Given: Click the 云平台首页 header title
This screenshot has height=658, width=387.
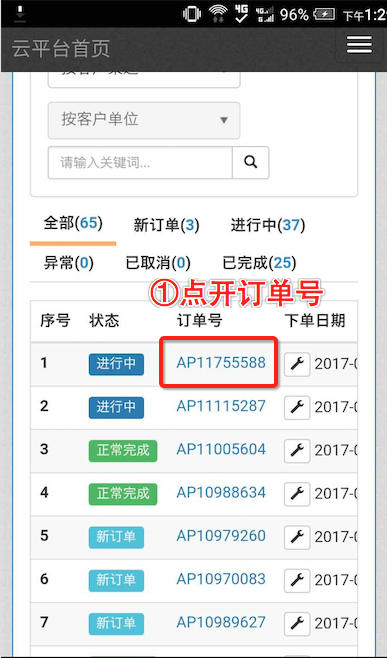Looking at the screenshot, I should click(61, 49).
